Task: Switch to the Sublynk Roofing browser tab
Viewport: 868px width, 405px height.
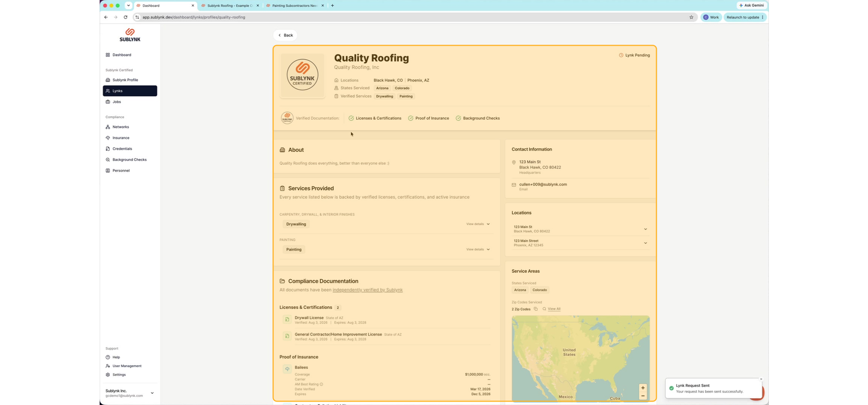Action: click(x=229, y=5)
